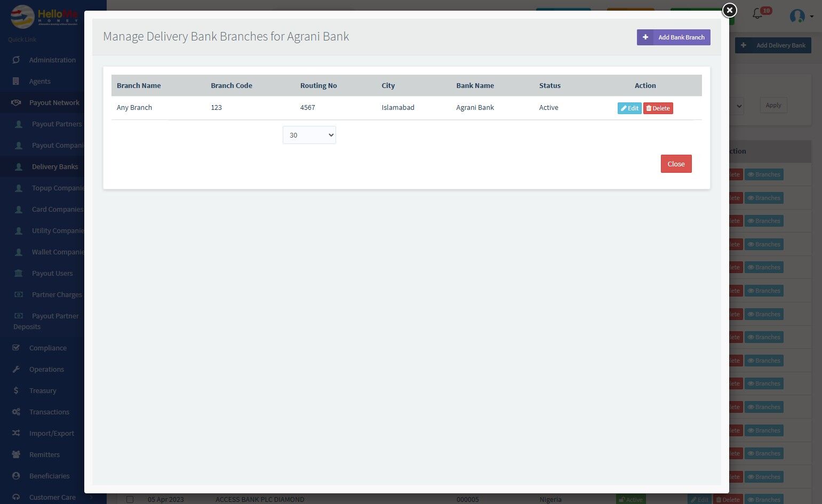Click the Any Branch name cell

click(x=134, y=107)
